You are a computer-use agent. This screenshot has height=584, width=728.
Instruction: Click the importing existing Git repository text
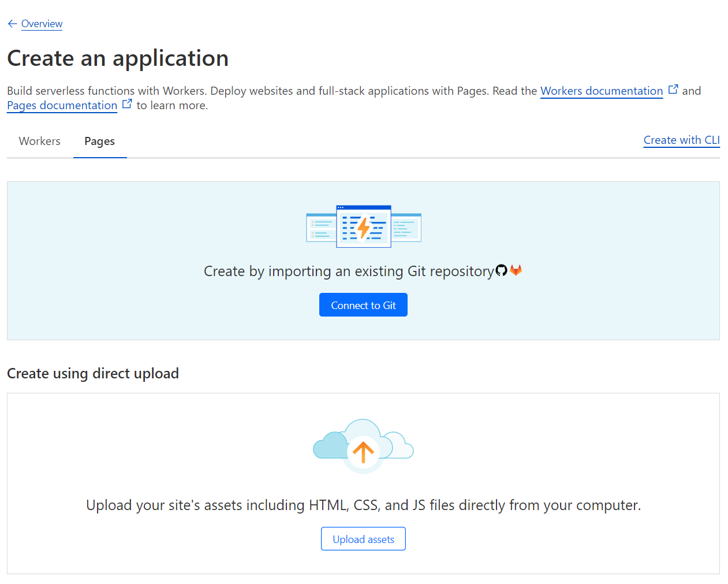349,271
